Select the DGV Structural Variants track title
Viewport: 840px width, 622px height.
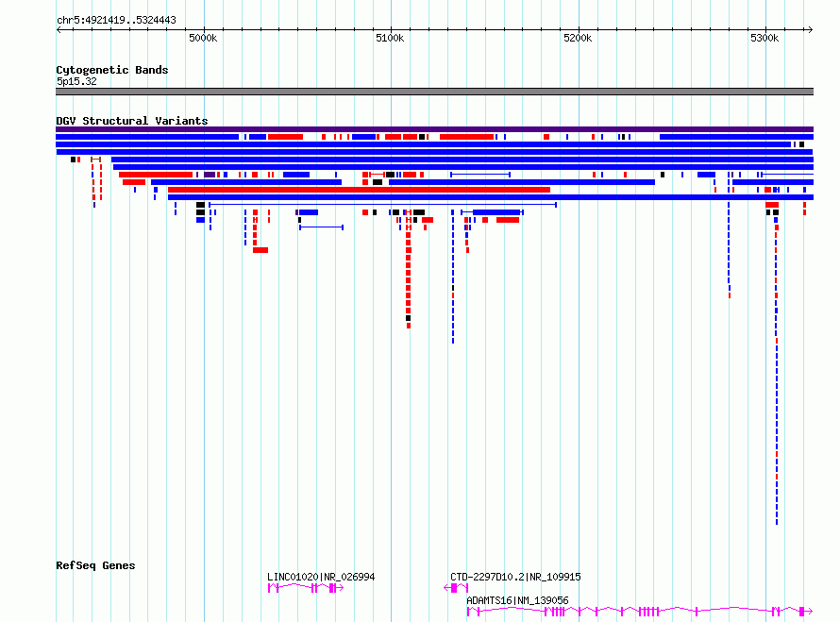pyautogui.click(x=132, y=121)
